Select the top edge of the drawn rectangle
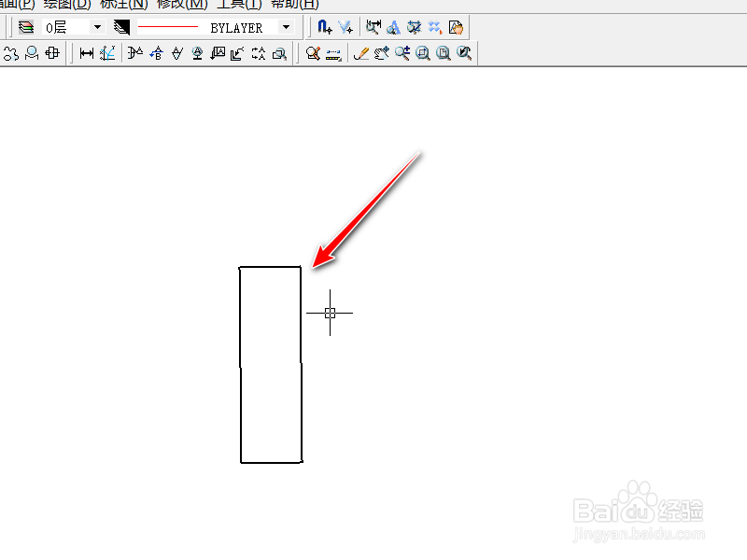The image size is (747, 560). (x=270, y=267)
